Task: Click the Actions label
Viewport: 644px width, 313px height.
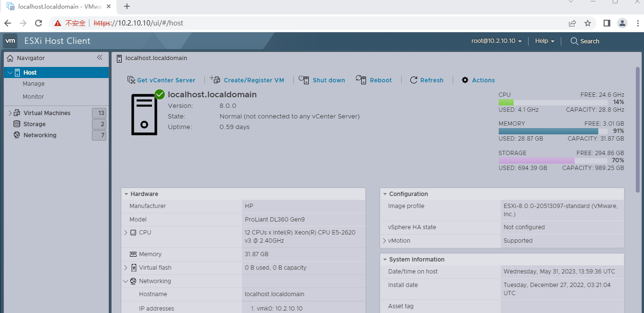Action: (483, 80)
